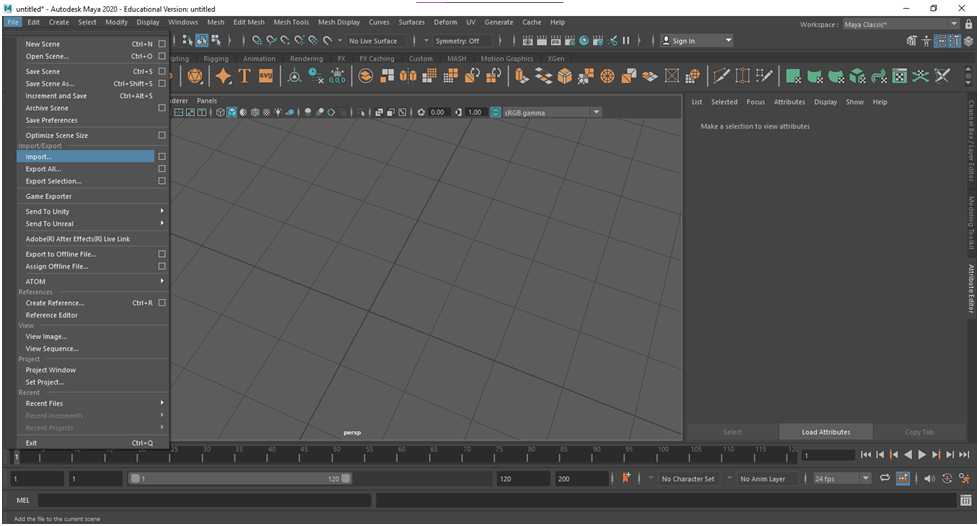
Task: Click the orange circular wheel shelf icon
Action: click(607, 76)
